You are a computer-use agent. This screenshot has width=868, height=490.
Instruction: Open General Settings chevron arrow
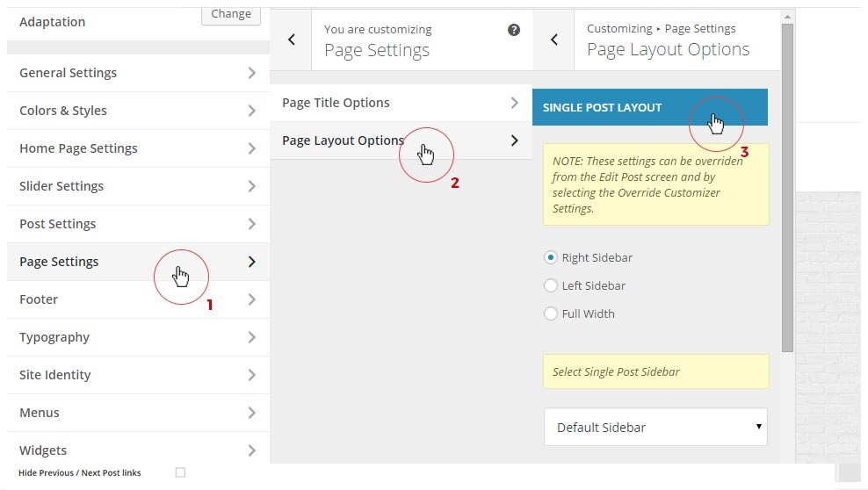click(x=252, y=73)
